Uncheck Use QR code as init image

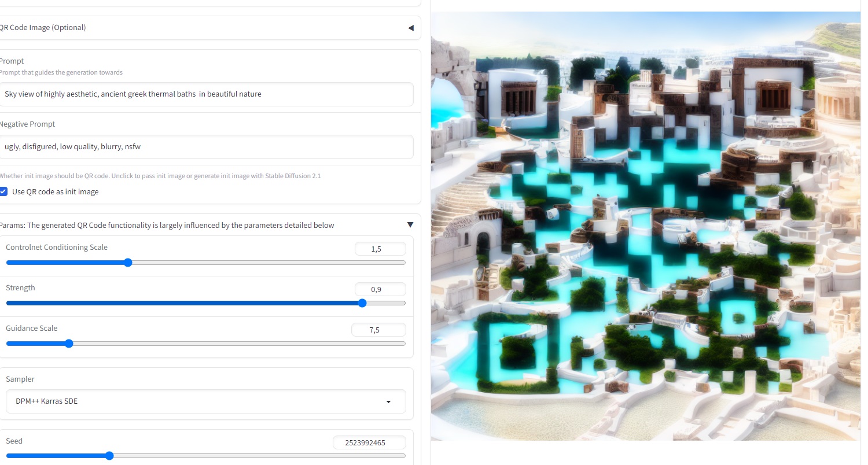(x=3, y=191)
